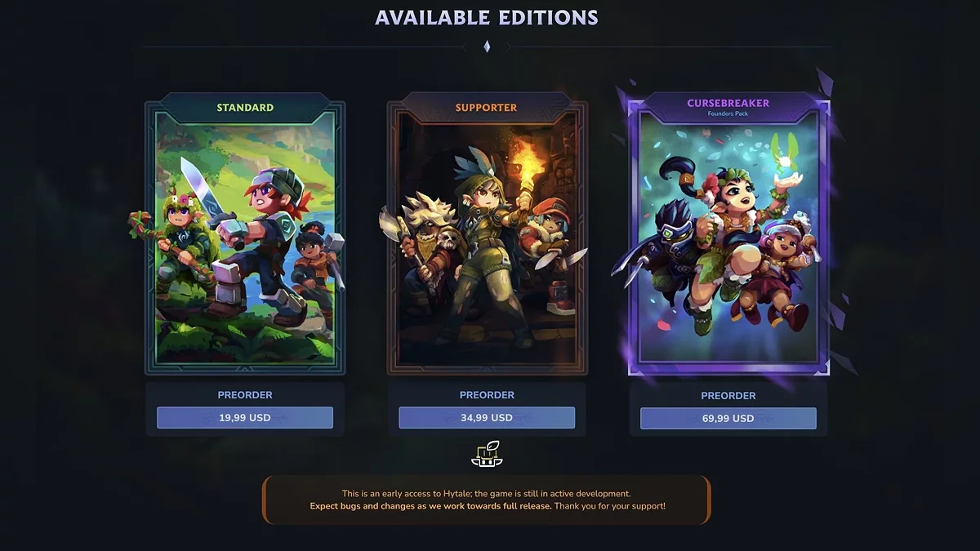Click the 34,99 USD preorder button
Viewport: 980px width, 551px height.
click(487, 418)
